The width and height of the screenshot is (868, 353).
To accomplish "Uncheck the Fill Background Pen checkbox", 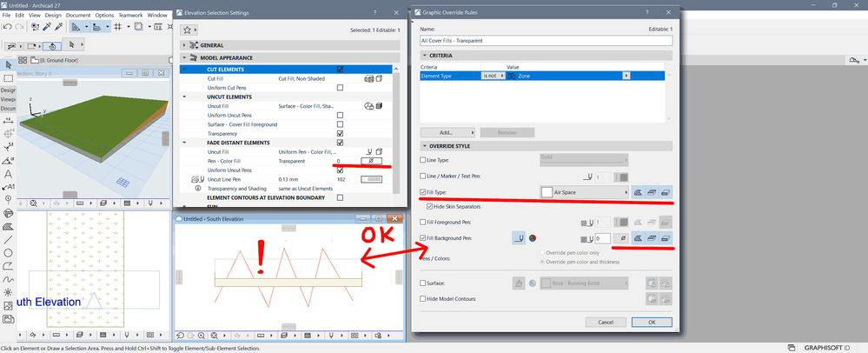I will click(x=423, y=238).
